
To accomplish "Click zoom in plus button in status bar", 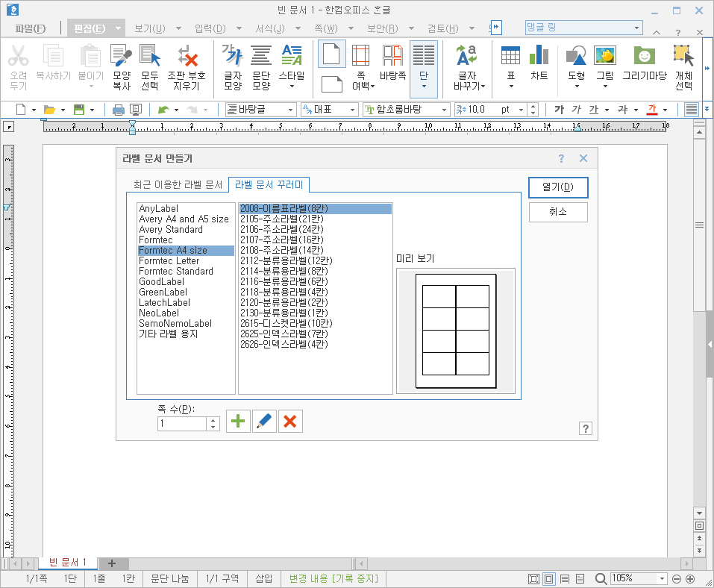I will point(690,579).
